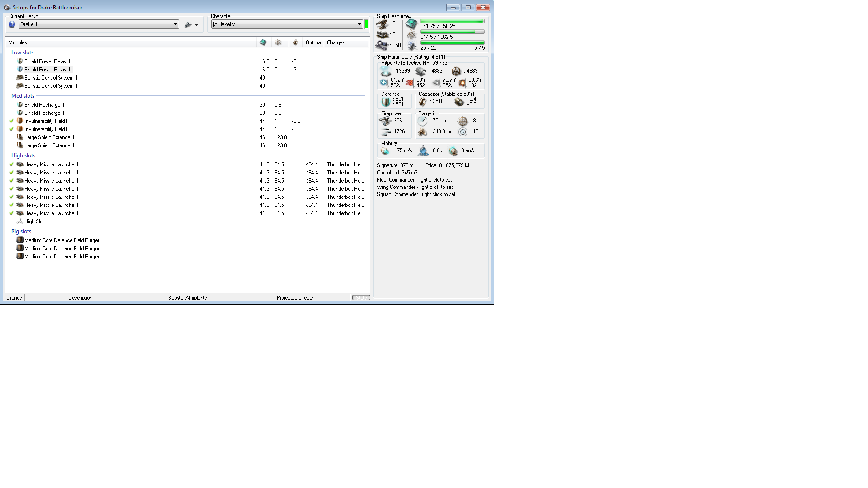Click the Ship Parameters rating label
The width and height of the screenshot is (868, 488).
point(411,57)
